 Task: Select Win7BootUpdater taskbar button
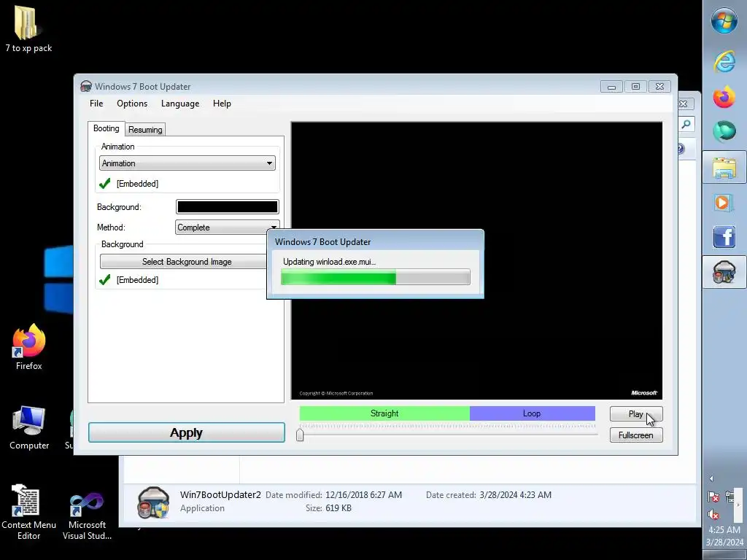coord(724,273)
